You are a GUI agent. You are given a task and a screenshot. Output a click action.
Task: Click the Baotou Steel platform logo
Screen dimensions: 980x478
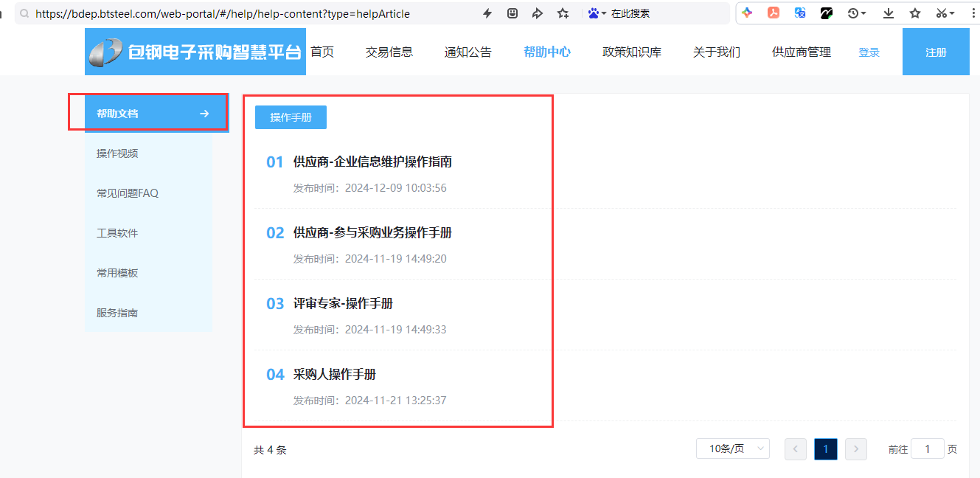[195, 52]
